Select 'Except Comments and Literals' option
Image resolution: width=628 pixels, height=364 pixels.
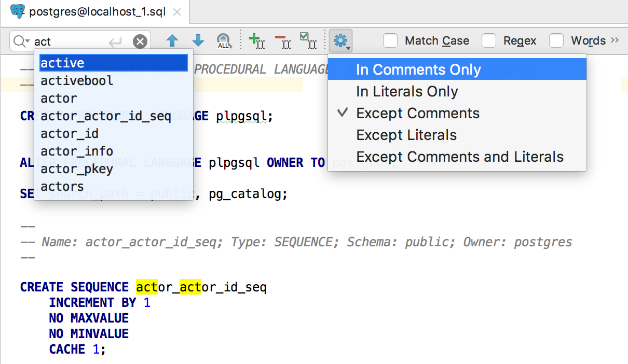pyautogui.click(x=457, y=157)
